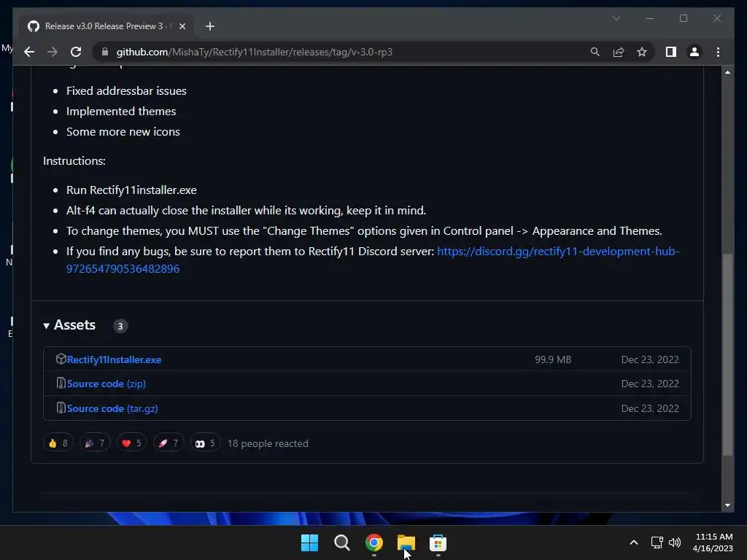Click 'Run Rectify11installer.exe' instruction text
This screenshot has width=747, height=560.
pyautogui.click(x=131, y=190)
